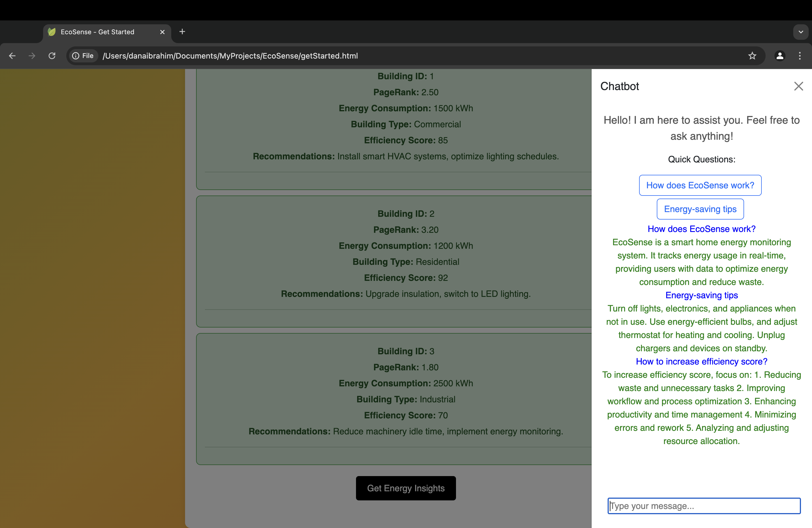This screenshot has height=528, width=812.
Task: Focus the 'Type your message' input field
Action: point(703,506)
